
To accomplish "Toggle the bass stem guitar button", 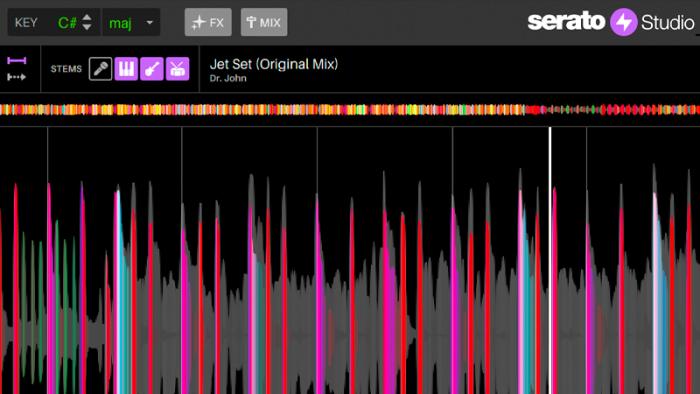I will click(x=152, y=69).
